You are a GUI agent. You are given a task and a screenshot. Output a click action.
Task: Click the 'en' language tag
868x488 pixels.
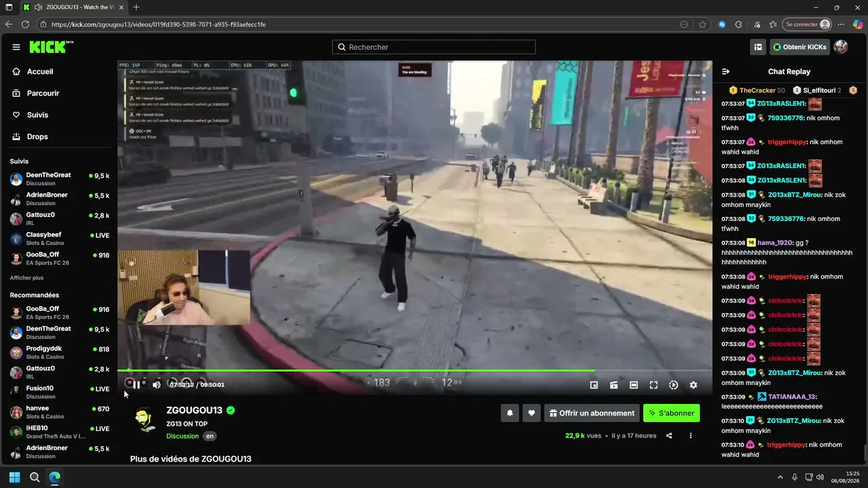[x=210, y=436]
